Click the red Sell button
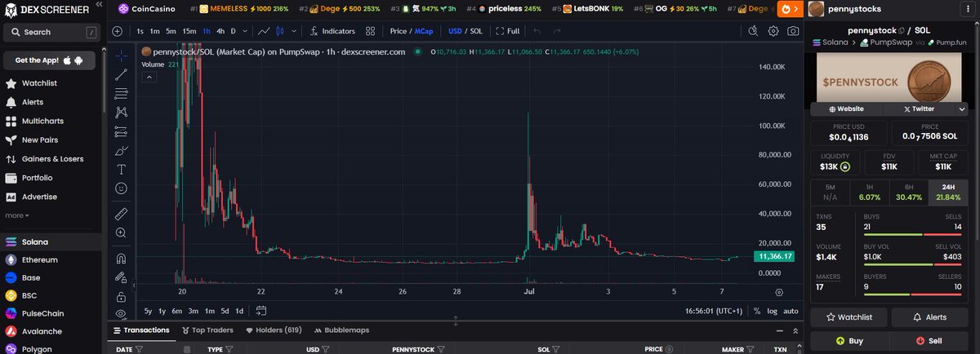 pos(929,341)
